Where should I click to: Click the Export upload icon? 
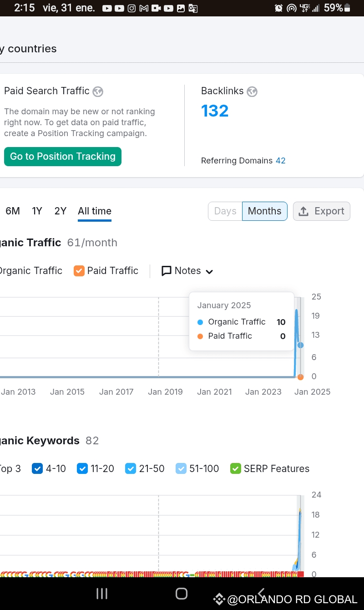(x=303, y=211)
